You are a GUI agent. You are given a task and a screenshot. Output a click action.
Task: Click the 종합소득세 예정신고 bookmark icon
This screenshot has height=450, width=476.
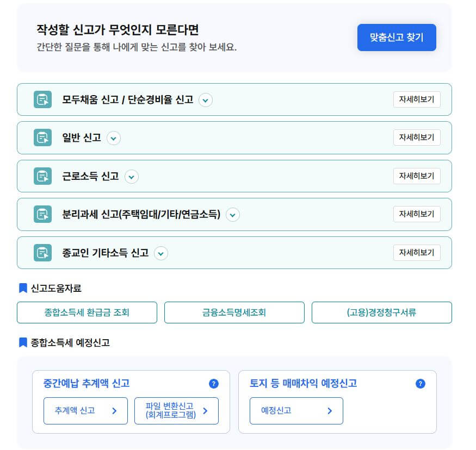point(22,342)
